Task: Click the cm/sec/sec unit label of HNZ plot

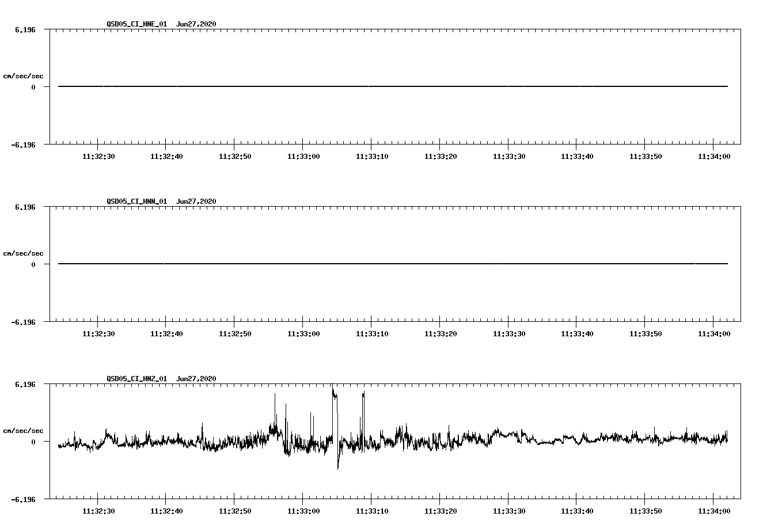Action: coord(23,431)
